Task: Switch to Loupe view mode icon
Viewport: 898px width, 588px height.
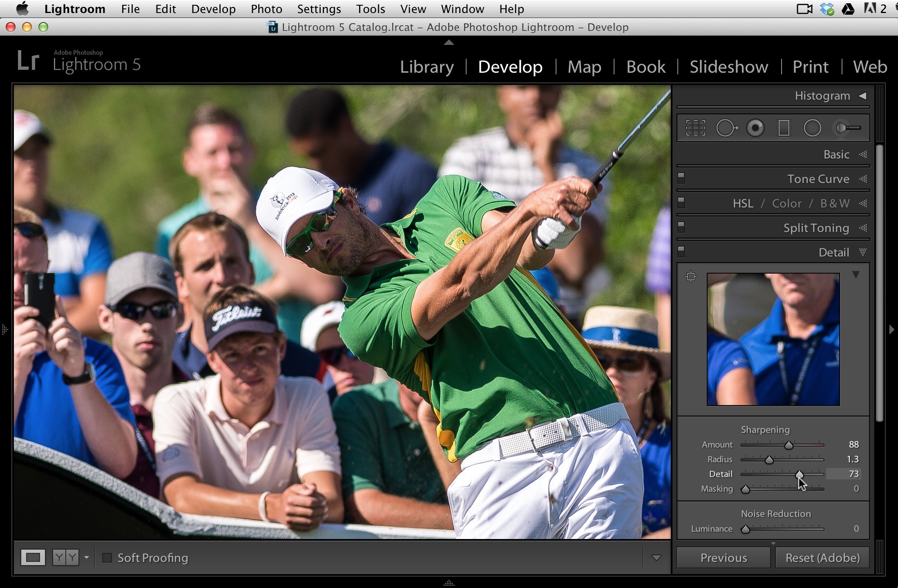Action: point(33,557)
